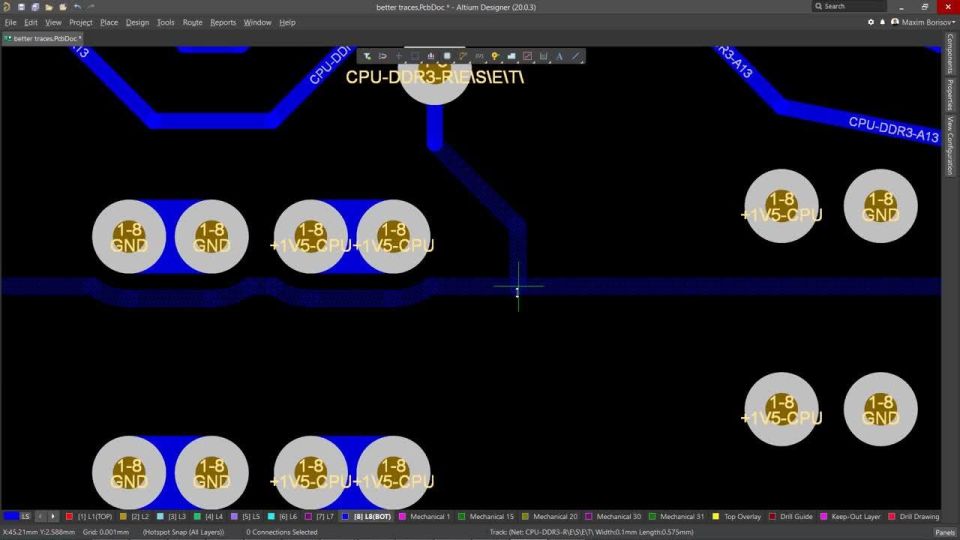Click the Panels button in status bar

[x=945, y=533]
